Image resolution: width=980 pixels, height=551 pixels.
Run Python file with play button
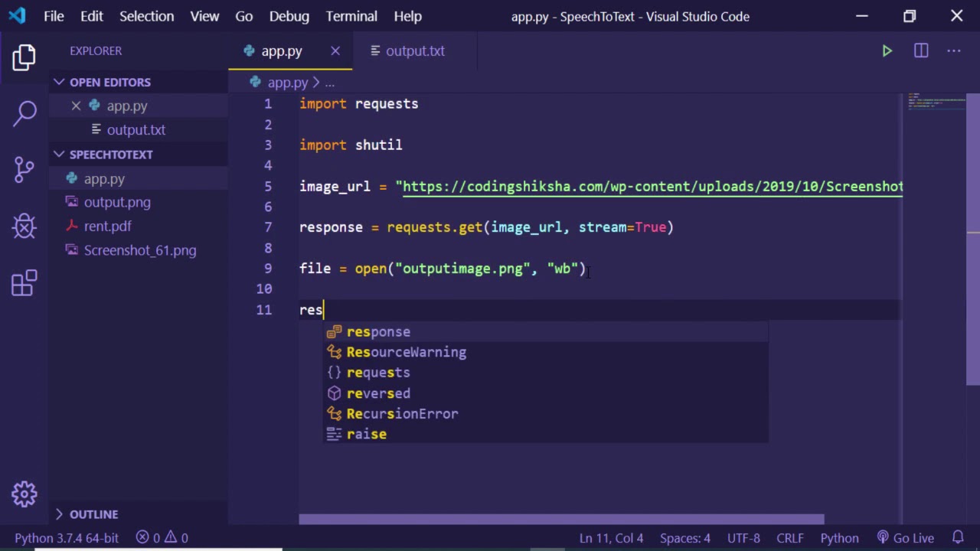pyautogui.click(x=887, y=51)
